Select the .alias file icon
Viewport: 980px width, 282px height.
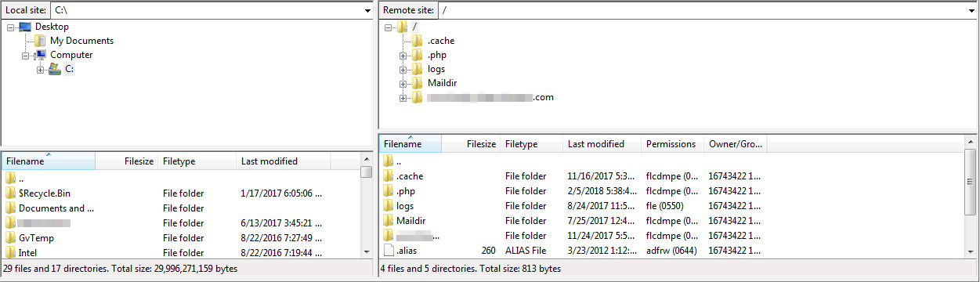pos(389,251)
